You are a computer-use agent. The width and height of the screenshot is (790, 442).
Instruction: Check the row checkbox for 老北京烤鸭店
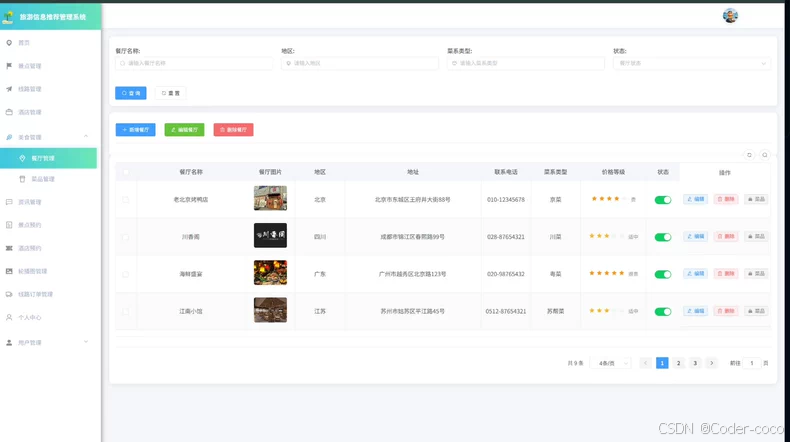(x=125, y=200)
